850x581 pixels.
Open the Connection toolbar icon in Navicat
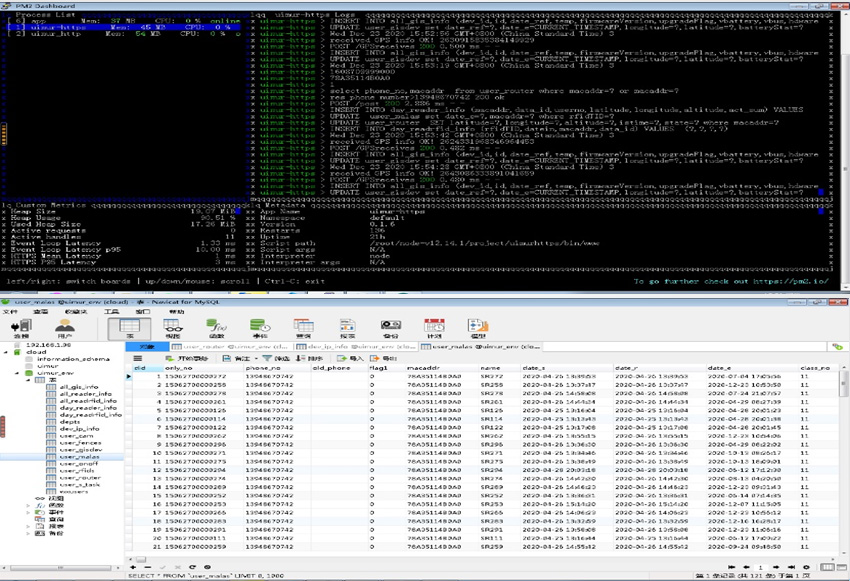pyautogui.click(x=21, y=328)
